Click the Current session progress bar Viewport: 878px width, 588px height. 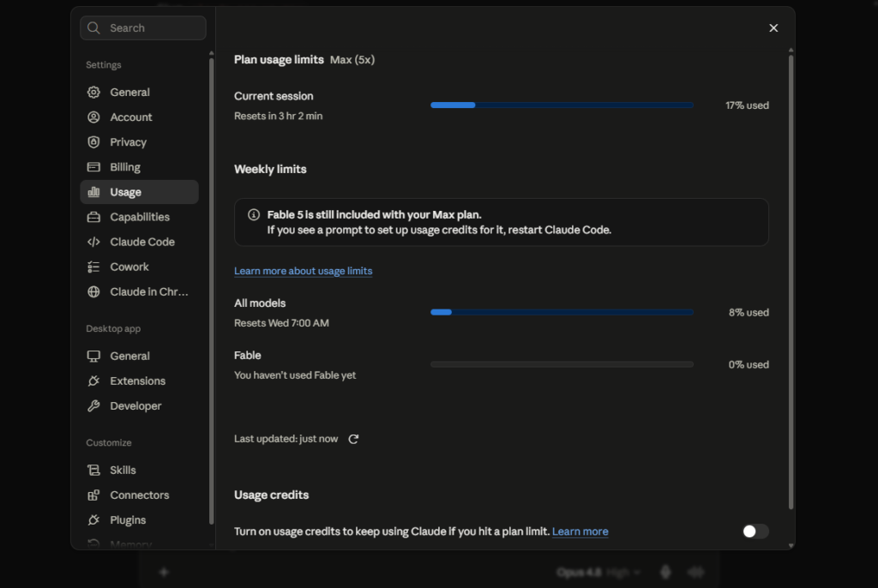[x=562, y=105]
